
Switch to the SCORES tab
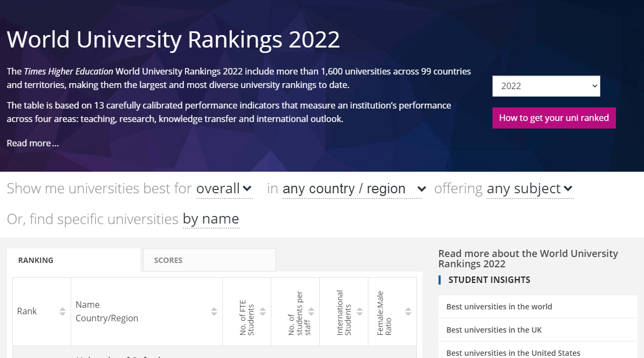tap(209, 260)
